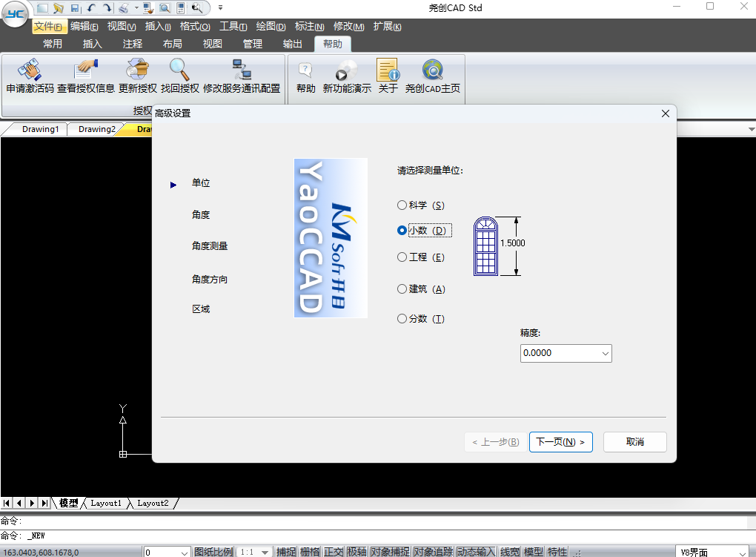Switch to the Layout1 sheet tab
756x557 pixels.
coord(105,503)
